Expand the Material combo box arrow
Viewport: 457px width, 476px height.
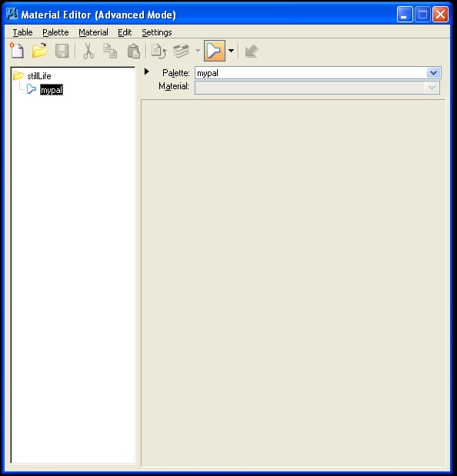432,88
